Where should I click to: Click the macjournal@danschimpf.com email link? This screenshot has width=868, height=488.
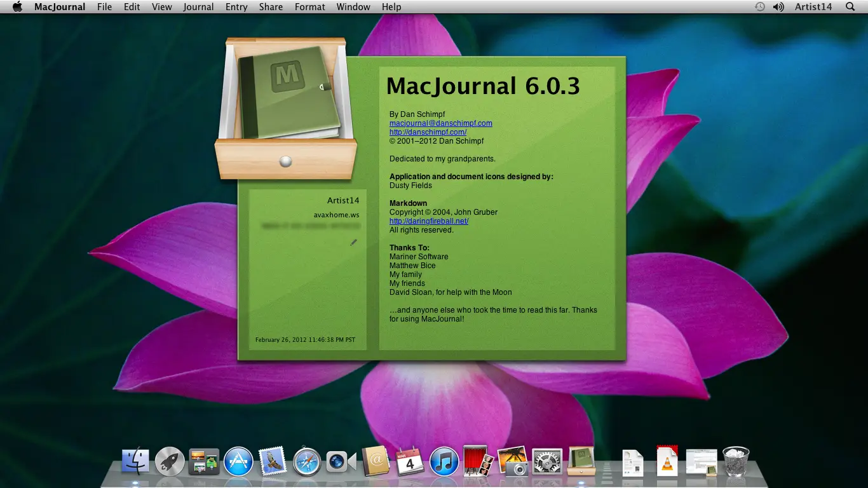coord(441,123)
